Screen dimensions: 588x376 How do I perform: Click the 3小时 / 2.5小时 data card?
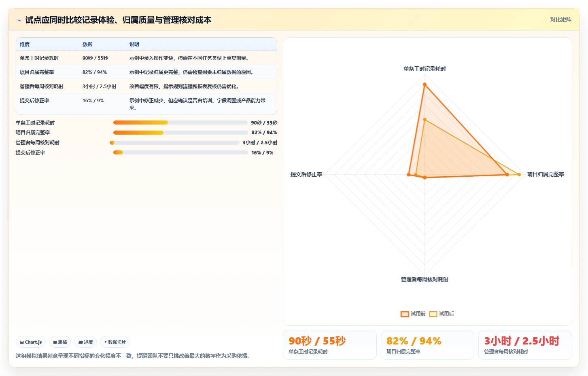tap(525, 345)
